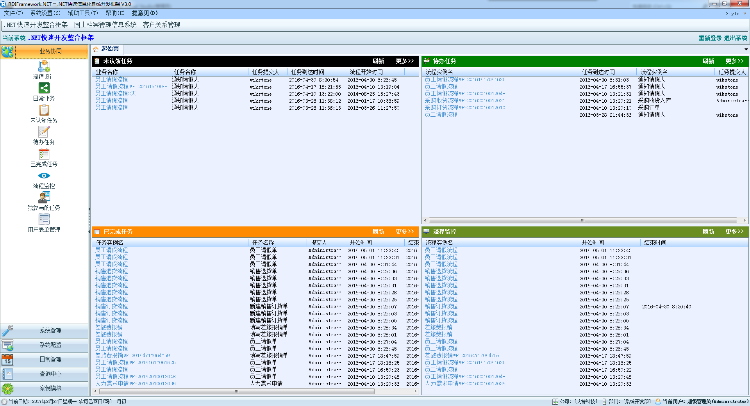Click first process instance link in dark green panel
Viewport: 750px width, 406px height.
coord(464,80)
